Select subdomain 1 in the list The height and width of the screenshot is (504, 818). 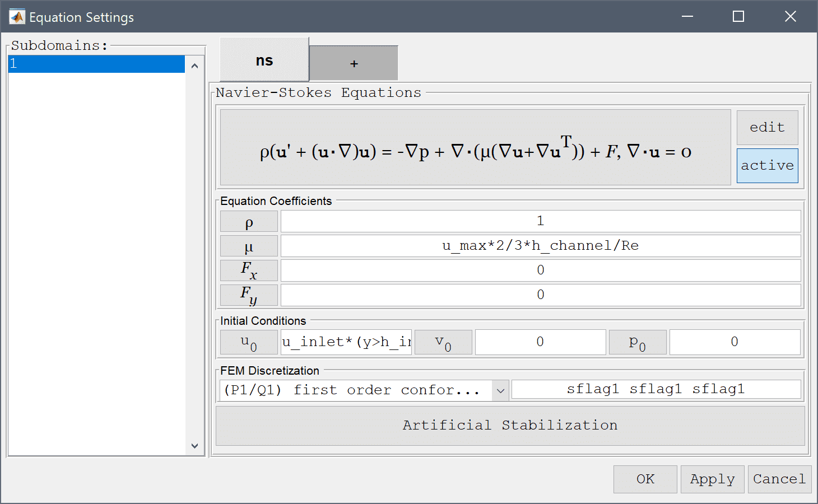(x=96, y=64)
